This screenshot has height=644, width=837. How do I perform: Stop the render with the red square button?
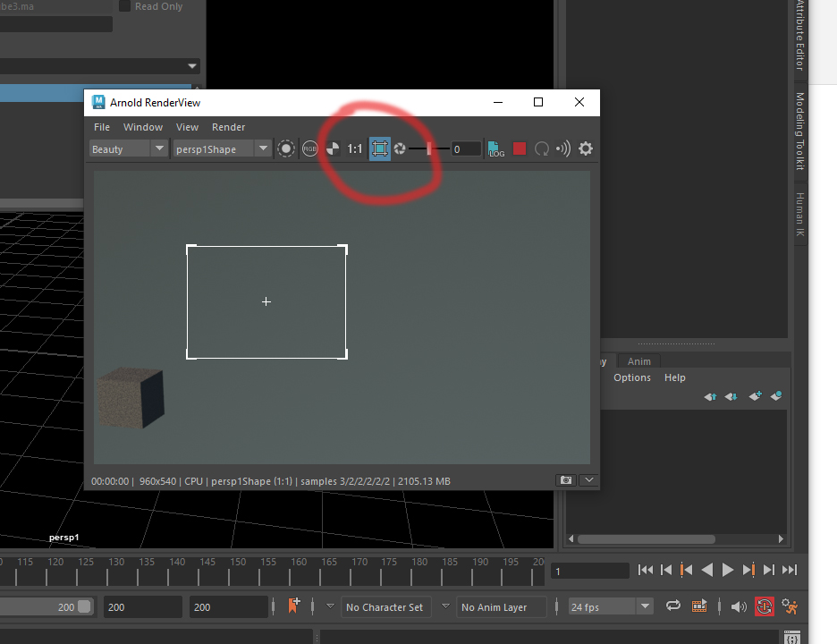coord(520,148)
